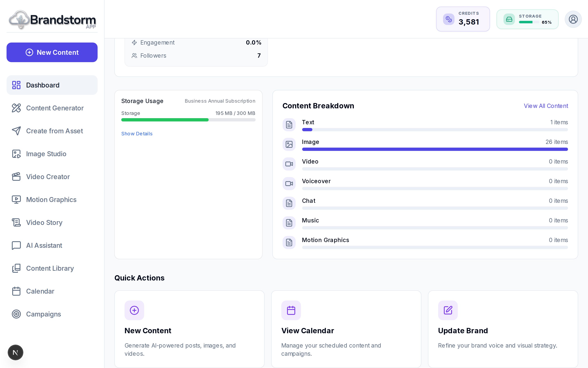Click the Storage 65% badge in header

coord(528,19)
